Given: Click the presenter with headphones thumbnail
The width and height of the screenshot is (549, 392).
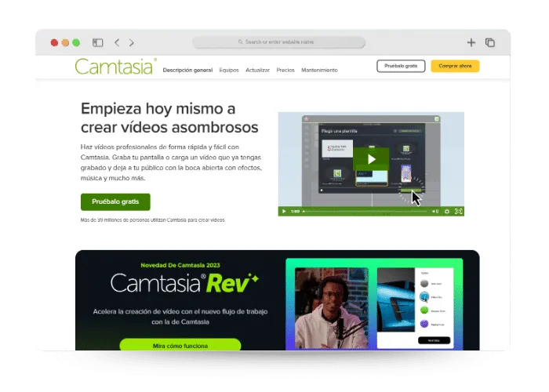Looking at the screenshot, I should click(332, 308).
